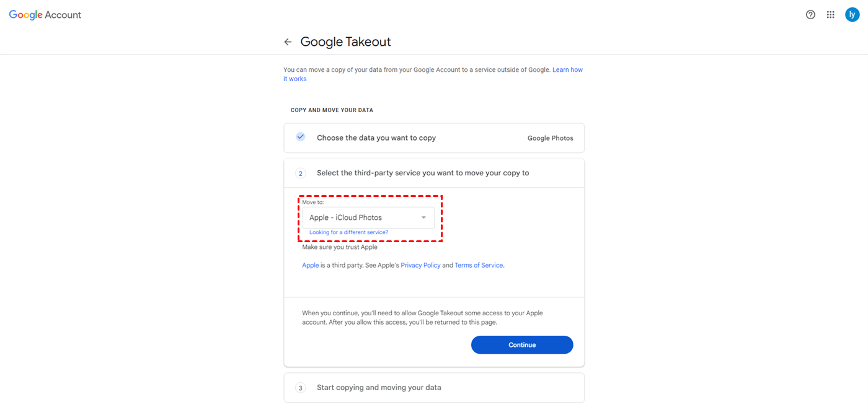Open the Move to service dropdown
The image size is (868, 415).
pyautogui.click(x=368, y=217)
